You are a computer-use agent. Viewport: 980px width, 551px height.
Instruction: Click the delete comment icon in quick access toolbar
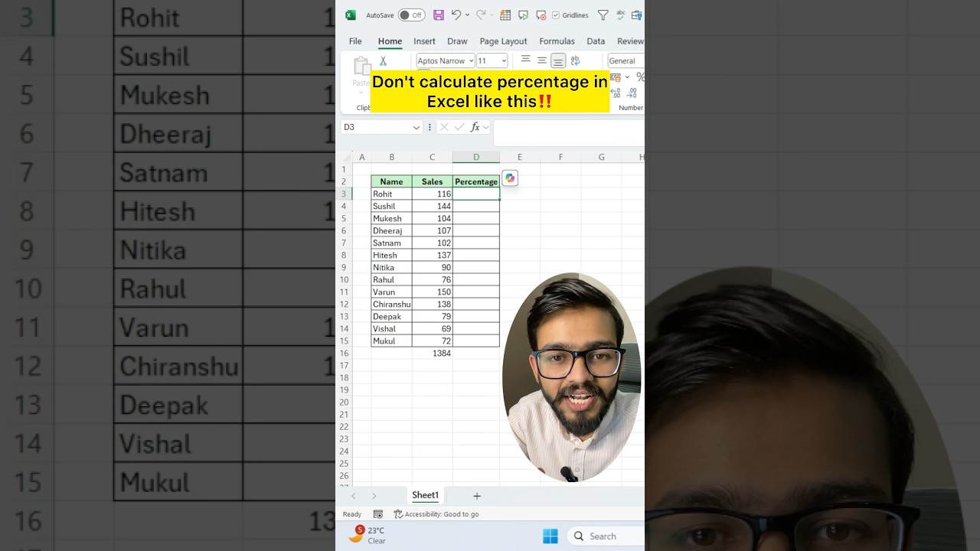point(541,15)
